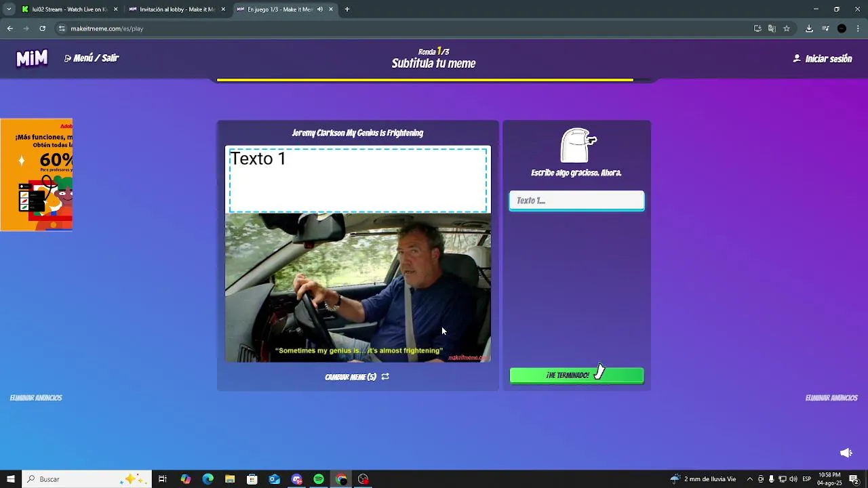Open Microsoft Edge from taskbar
The image size is (868, 488).
(208, 479)
